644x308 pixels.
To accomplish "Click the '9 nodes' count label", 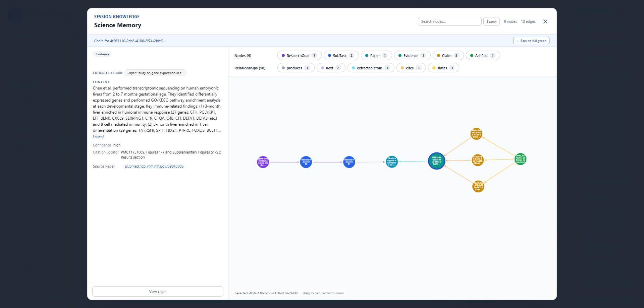I will 510,21.
